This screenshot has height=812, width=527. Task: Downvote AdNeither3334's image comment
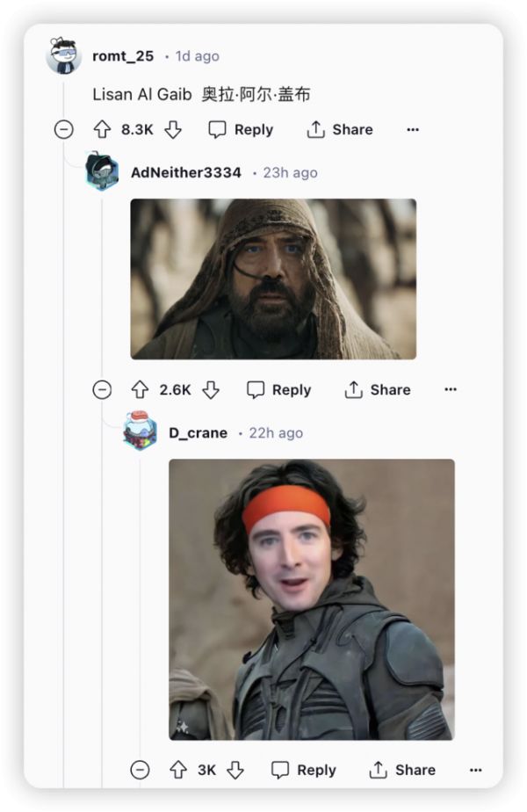point(211,389)
